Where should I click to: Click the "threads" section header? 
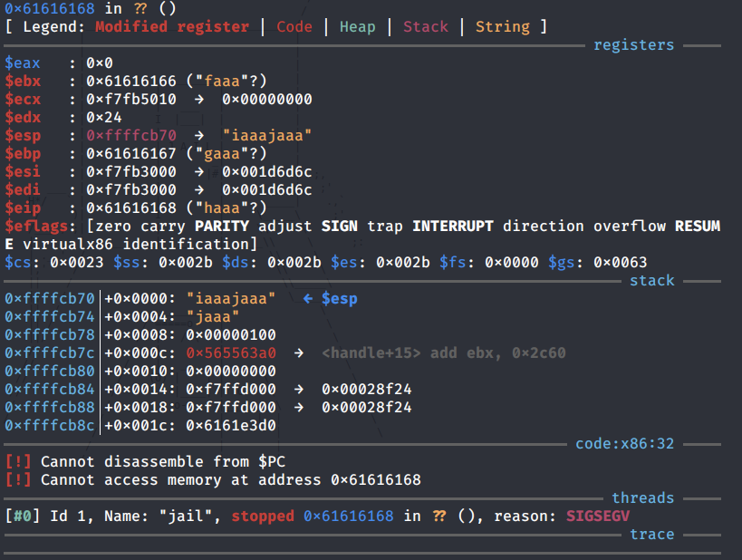(x=642, y=497)
